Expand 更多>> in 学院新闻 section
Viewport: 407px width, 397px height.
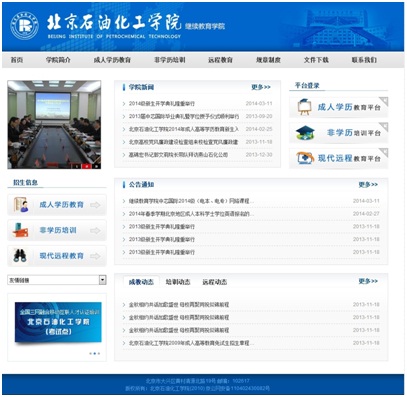(x=261, y=87)
